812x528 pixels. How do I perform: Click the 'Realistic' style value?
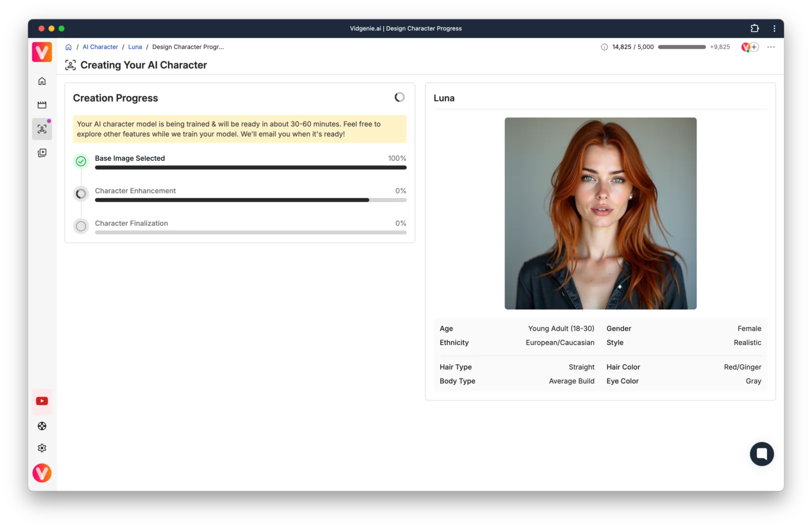pyautogui.click(x=747, y=342)
